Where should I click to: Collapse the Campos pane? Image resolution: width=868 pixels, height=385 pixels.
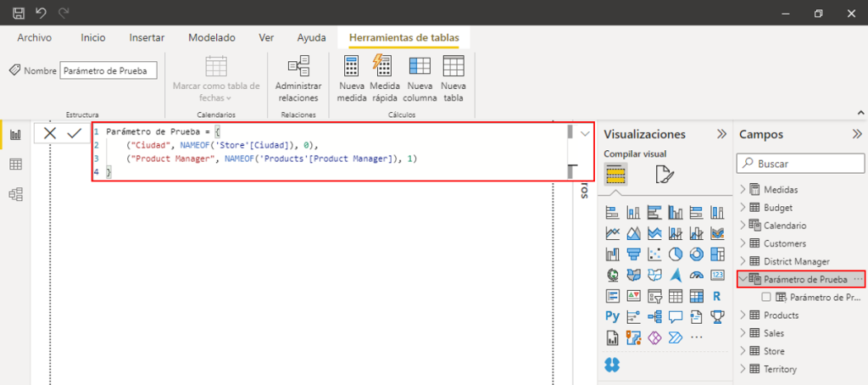point(857,134)
